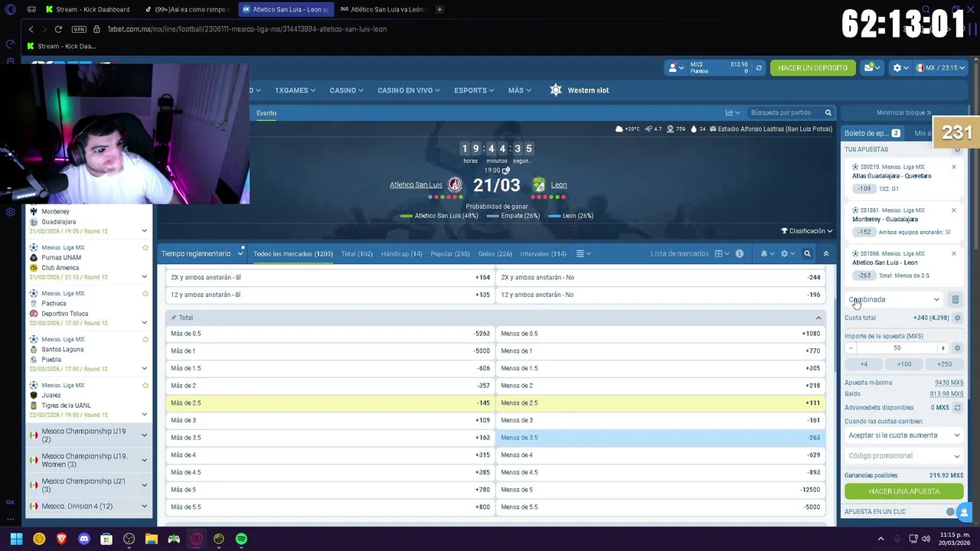
Task: Click HACER UN DEPÓSITO button
Action: 812,68
